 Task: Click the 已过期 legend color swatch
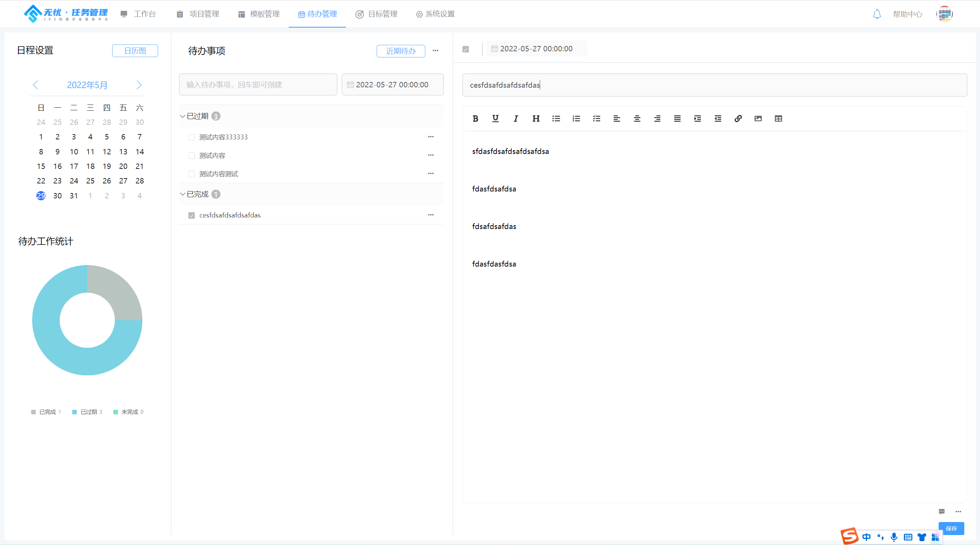click(x=75, y=412)
